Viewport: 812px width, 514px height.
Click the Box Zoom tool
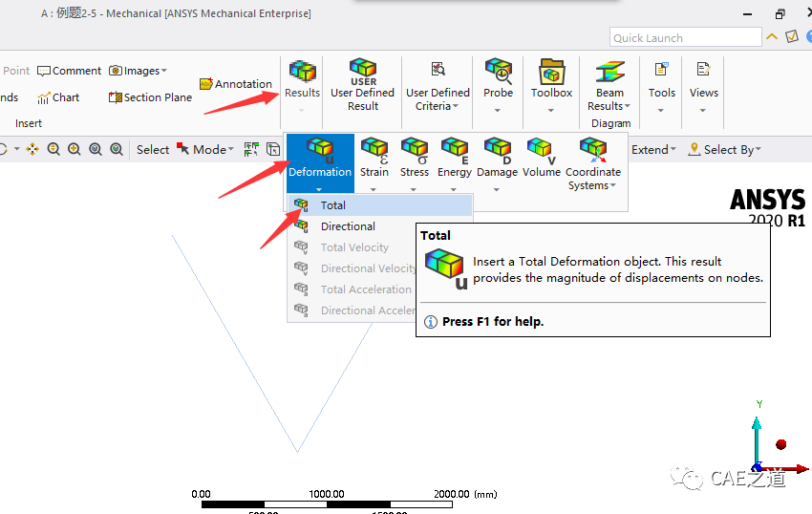75,149
